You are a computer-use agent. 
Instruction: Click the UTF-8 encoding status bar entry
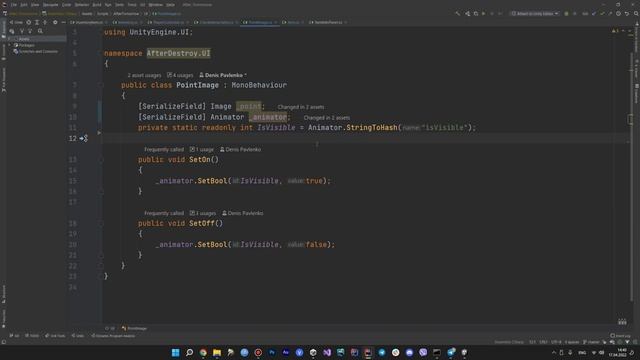(556, 342)
